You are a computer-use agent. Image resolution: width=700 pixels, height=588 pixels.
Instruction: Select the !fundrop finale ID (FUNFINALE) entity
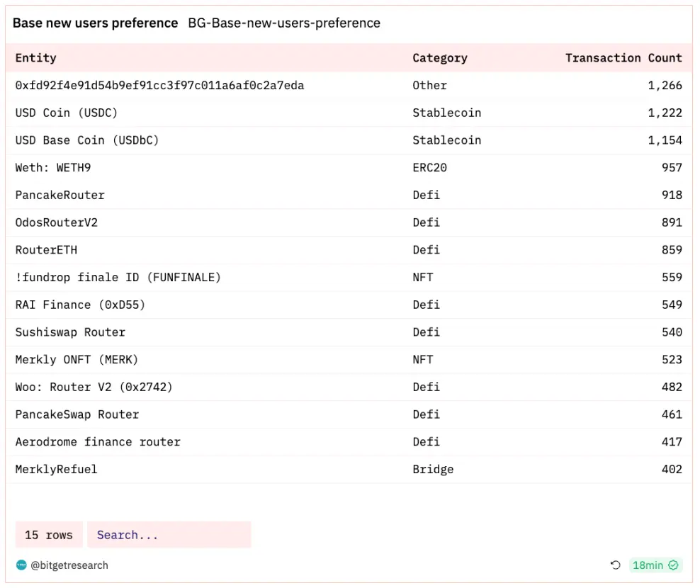pyautogui.click(x=118, y=277)
